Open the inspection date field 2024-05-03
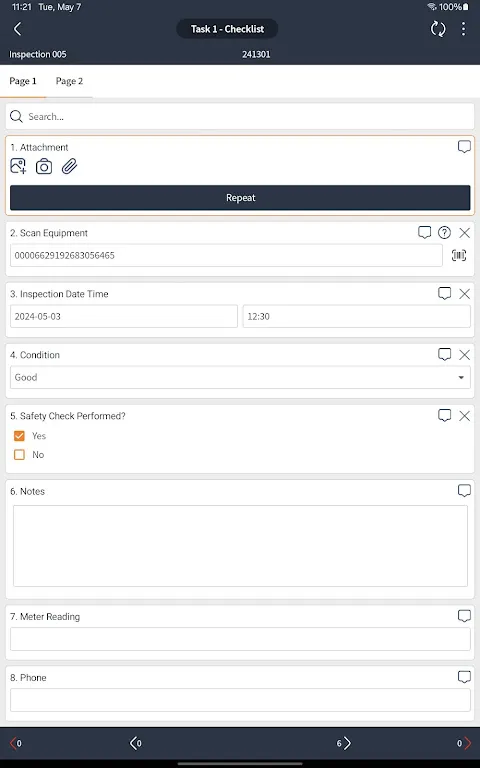Screen dimensions: 480x768 pyautogui.click(x=123, y=316)
